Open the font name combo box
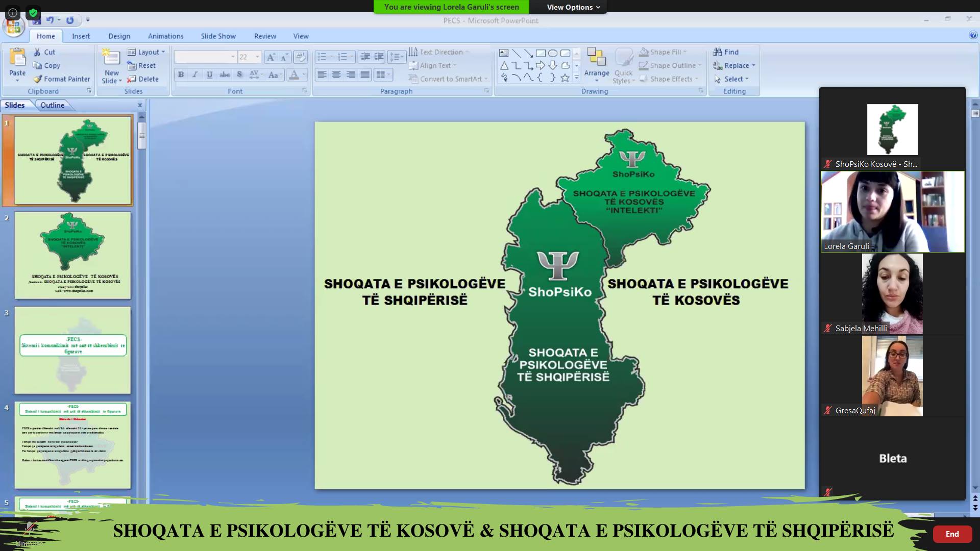Screen dimensions: 980x551 click(x=205, y=57)
